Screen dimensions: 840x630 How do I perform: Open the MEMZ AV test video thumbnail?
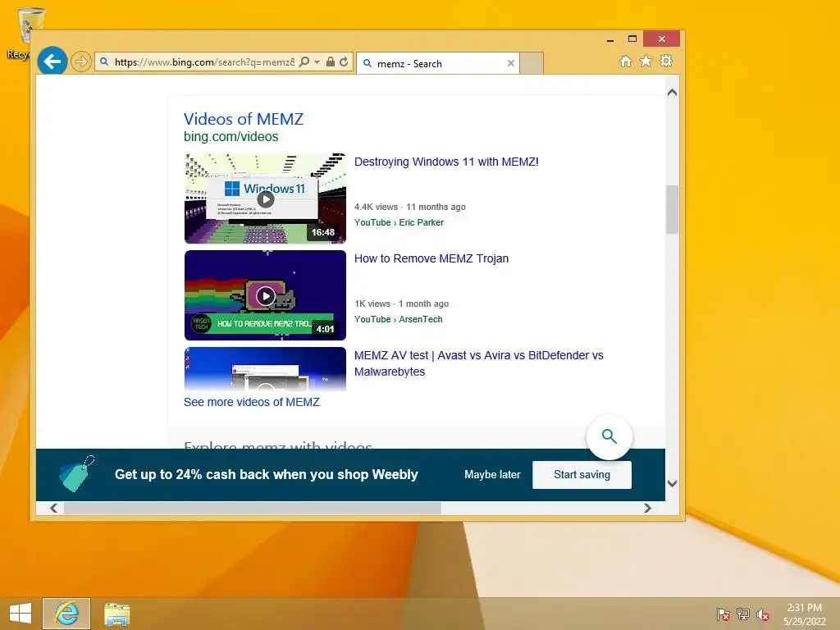coord(265,369)
